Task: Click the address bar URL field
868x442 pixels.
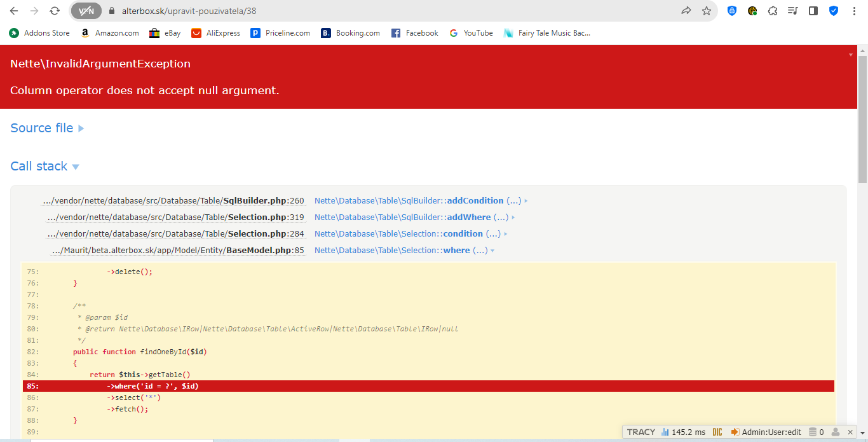Action: click(381, 11)
